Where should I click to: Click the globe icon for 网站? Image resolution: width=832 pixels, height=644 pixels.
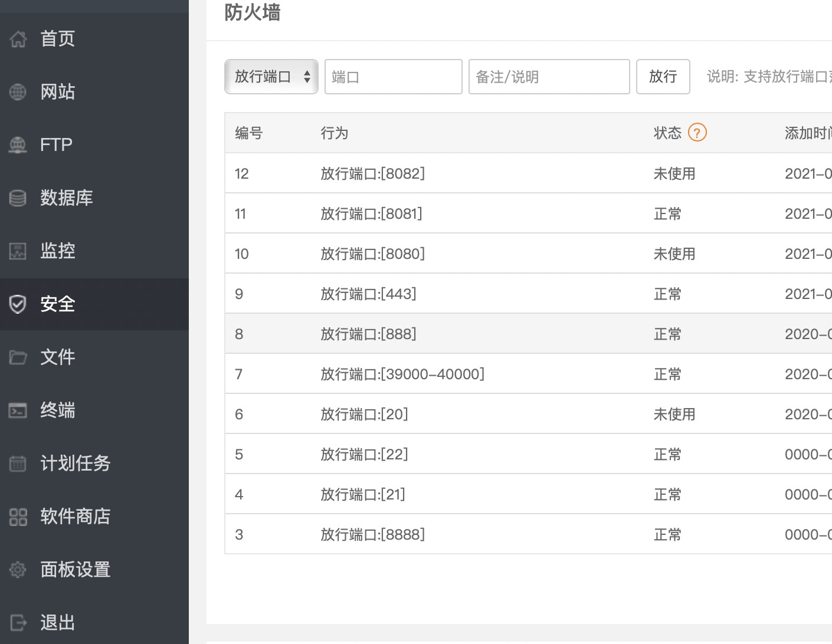point(18,92)
